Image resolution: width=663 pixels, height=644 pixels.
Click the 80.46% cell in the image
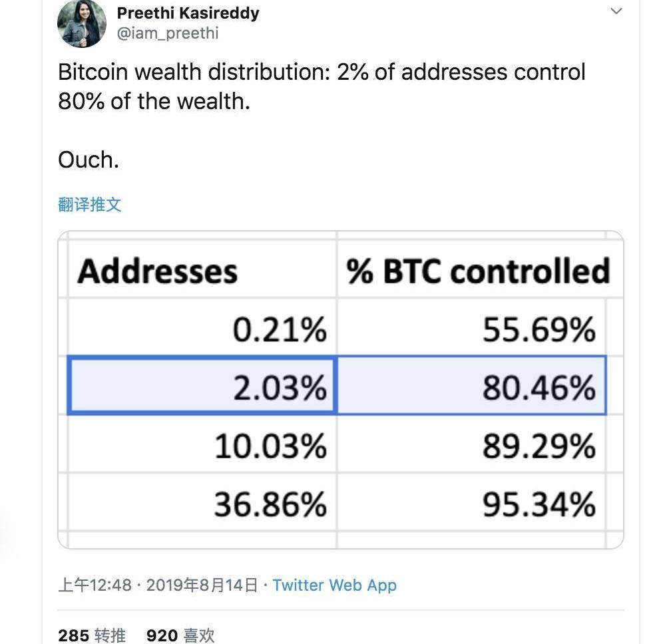472,385
